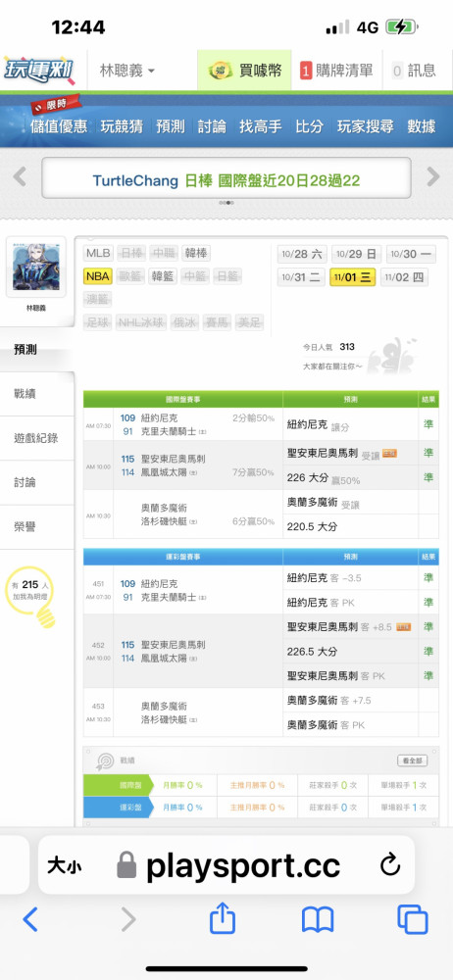Select the 220.5 大分 prediction
The height and width of the screenshot is (980, 453).
pos(312,527)
